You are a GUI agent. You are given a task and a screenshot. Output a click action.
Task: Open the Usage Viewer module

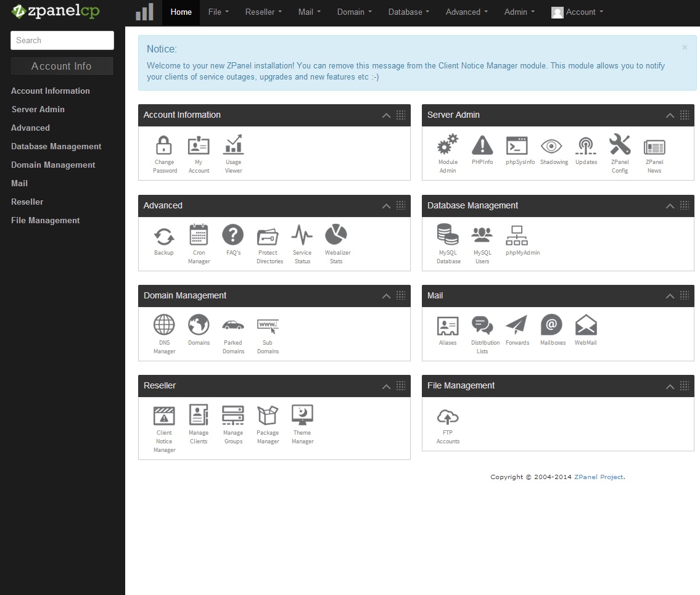(x=233, y=147)
